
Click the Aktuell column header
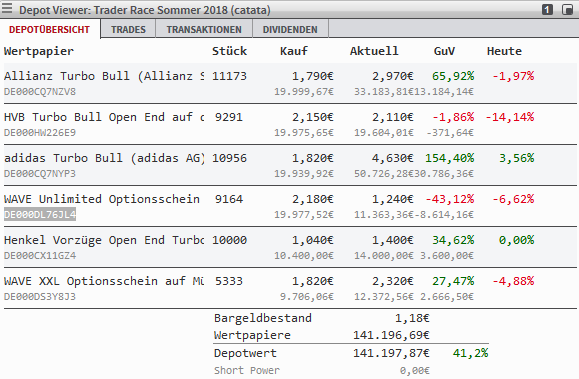(x=374, y=51)
